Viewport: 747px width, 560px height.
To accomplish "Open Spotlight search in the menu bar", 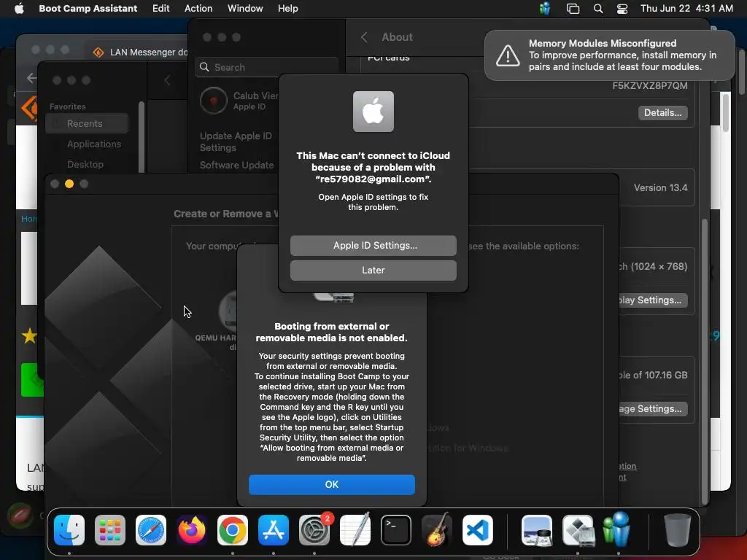I will click(598, 9).
